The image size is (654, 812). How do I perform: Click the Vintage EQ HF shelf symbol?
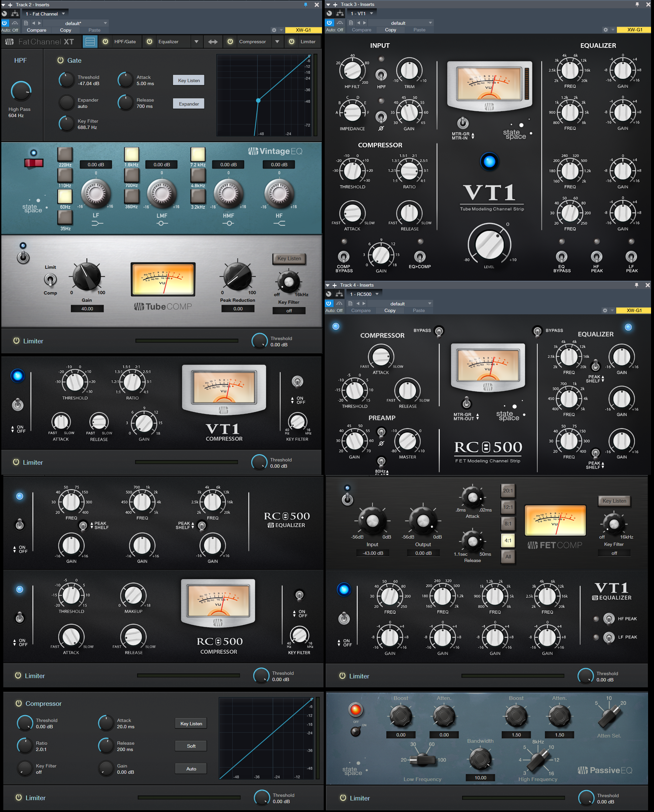coord(279,223)
